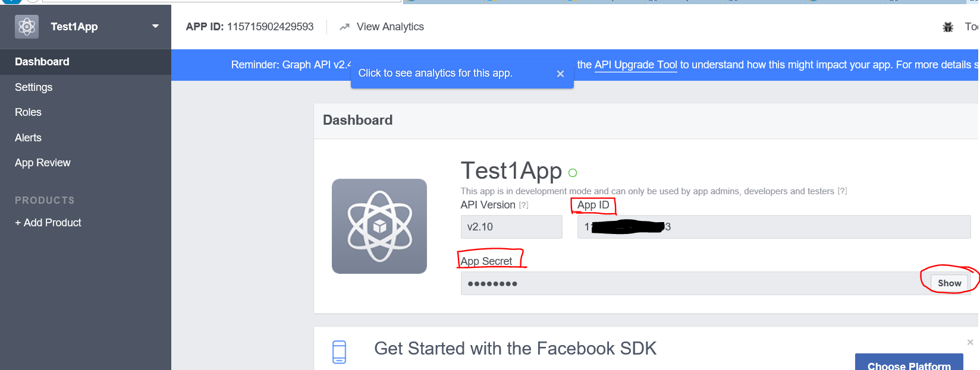Click the View Analytics trend icon
The image size is (980, 370).
click(x=344, y=27)
